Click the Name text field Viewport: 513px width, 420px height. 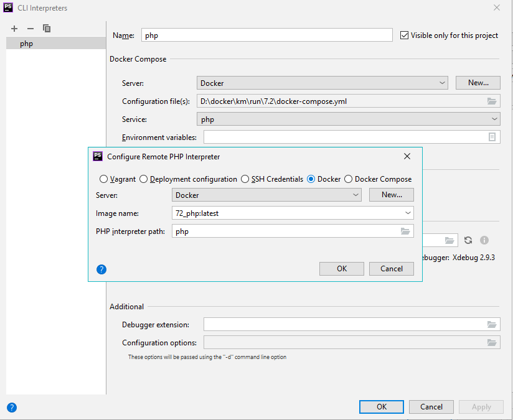click(x=267, y=35)
